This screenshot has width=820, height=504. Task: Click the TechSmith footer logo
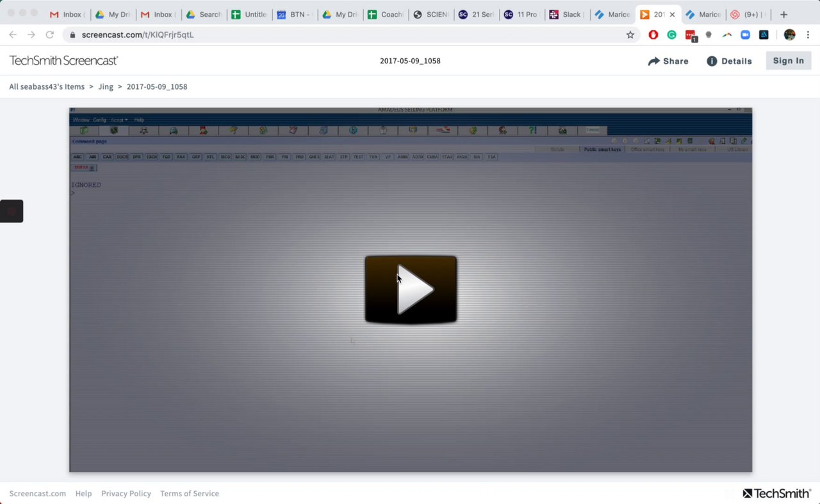coord(777,493)
